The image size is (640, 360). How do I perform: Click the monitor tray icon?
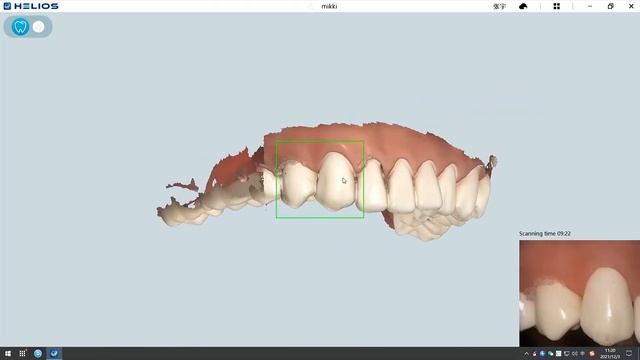(567, 353)
